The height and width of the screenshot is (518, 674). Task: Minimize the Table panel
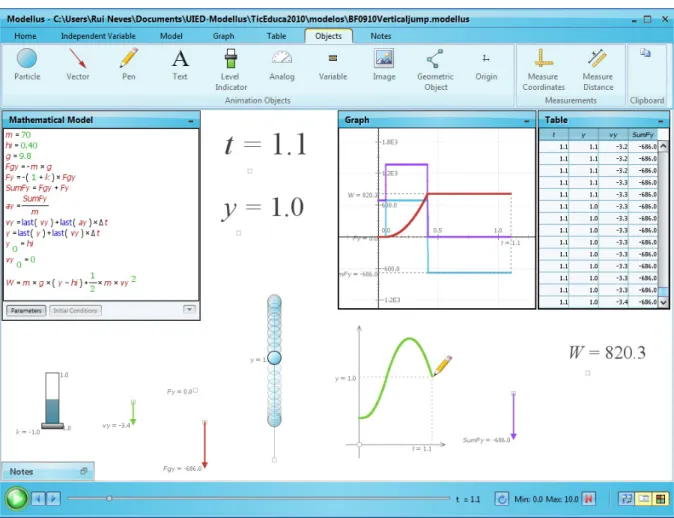[660, 122]
